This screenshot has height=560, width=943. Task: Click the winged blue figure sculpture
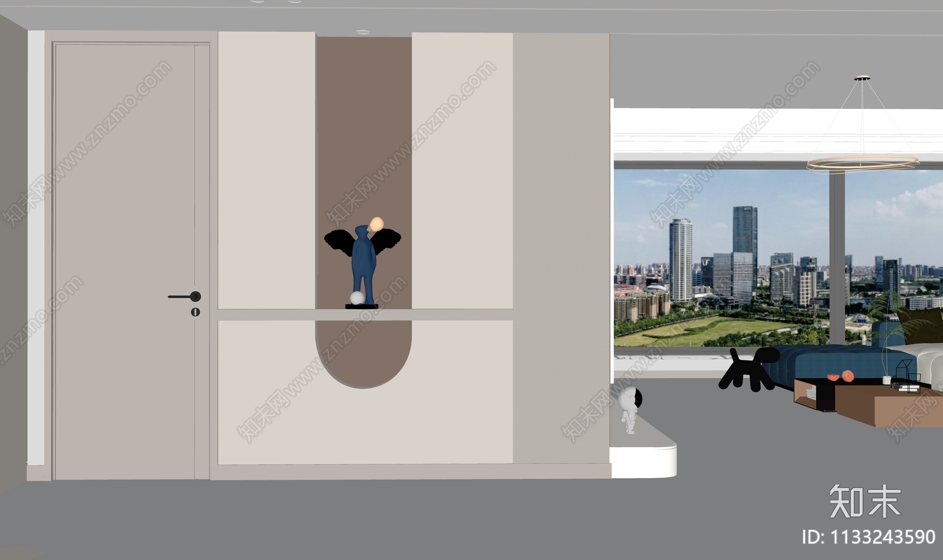click(x=362, y=263)
